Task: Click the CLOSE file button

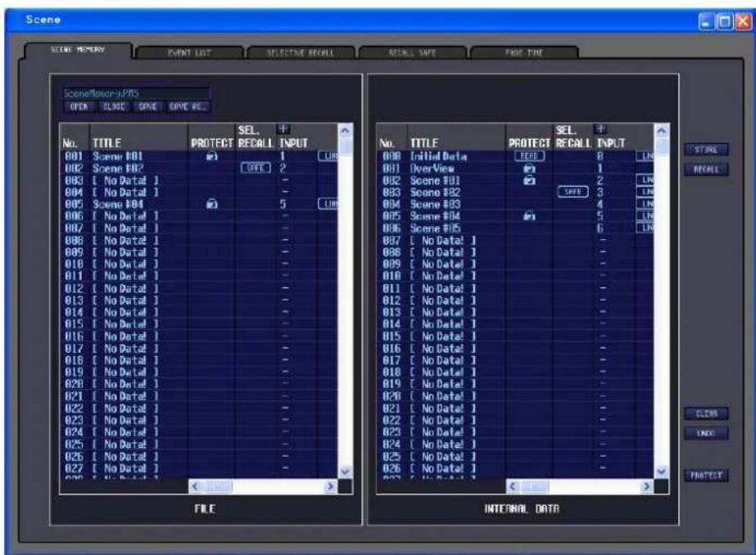Action: pyautogui.click(x=114, y=107)
